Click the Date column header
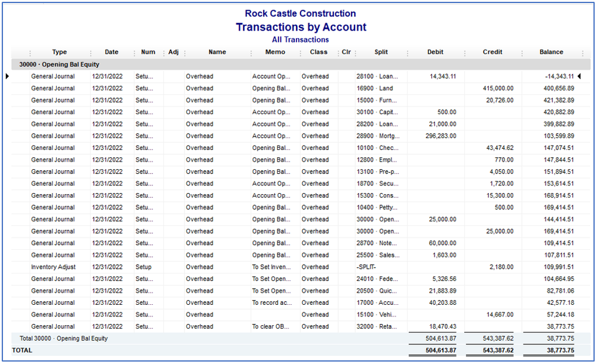Screen dimensions: 597x364 tap(112, 52)
